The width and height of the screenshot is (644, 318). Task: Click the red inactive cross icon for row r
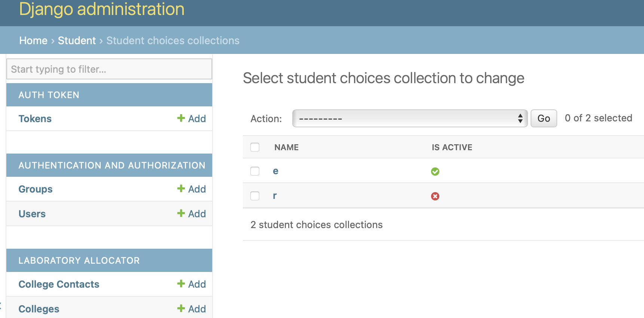coord(435,196)
